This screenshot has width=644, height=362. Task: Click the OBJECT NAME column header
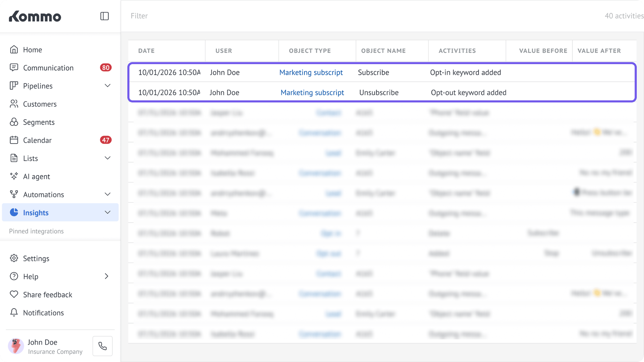pyautogui.click(x=383, y=51)
